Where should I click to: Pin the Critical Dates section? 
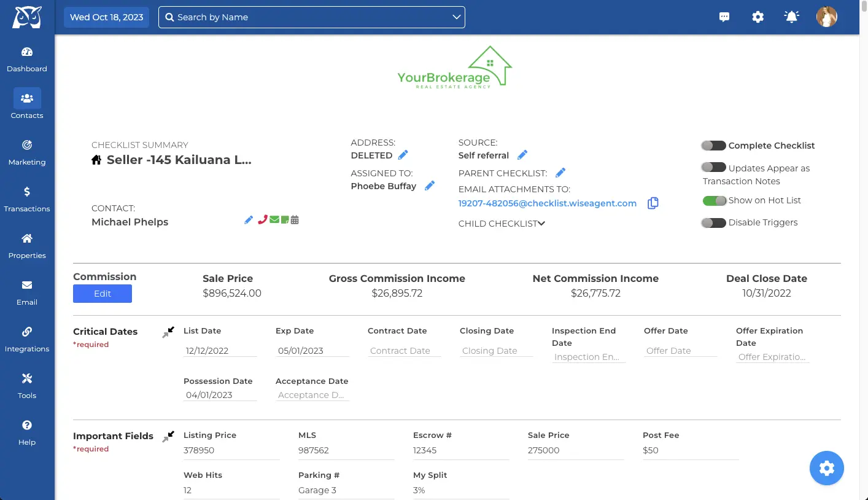click(x=168, y=331)
